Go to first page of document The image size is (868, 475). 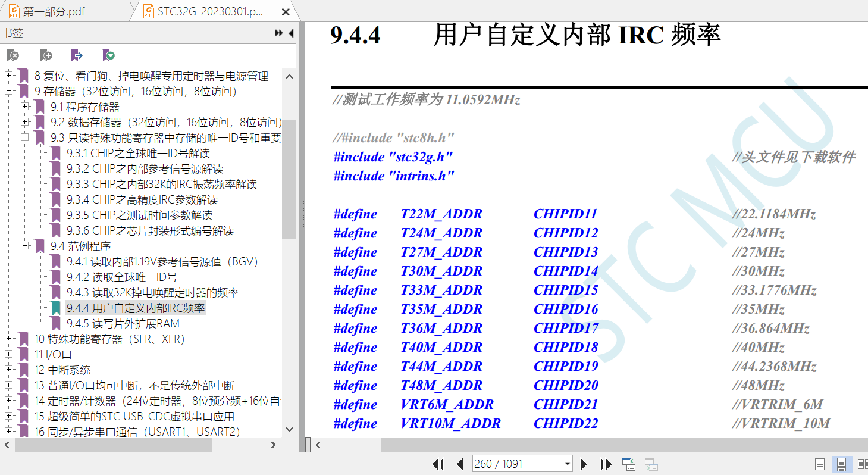pos(438,464)
